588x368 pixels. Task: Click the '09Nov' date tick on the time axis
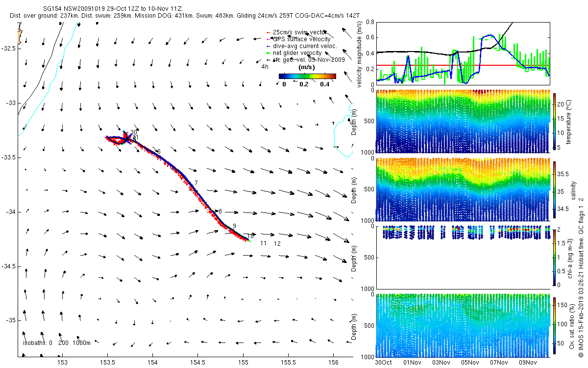pyautogui.click(x=528, y=363)
